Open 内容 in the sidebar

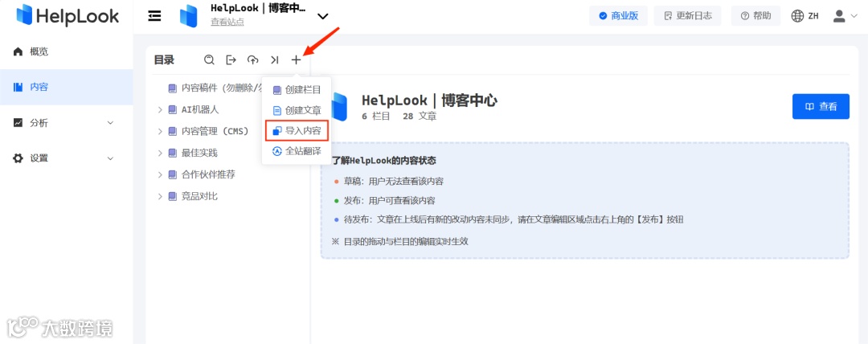[x=67, y=87]
